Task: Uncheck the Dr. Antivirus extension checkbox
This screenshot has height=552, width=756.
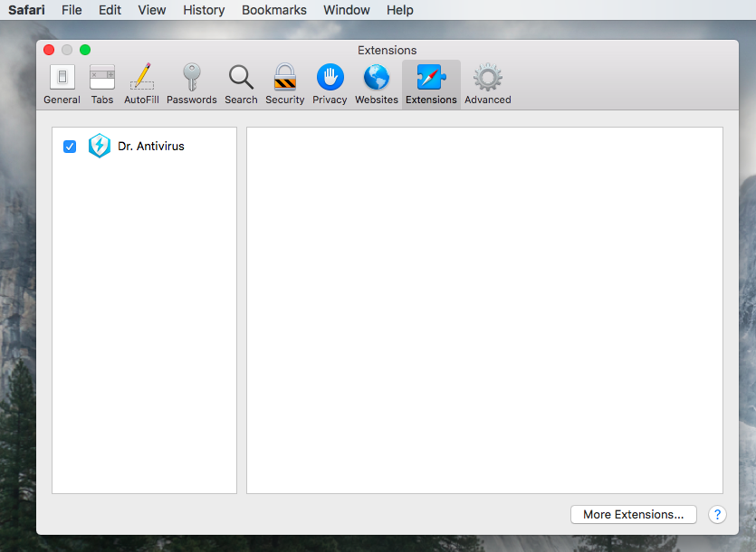Action: click(70, 147)
